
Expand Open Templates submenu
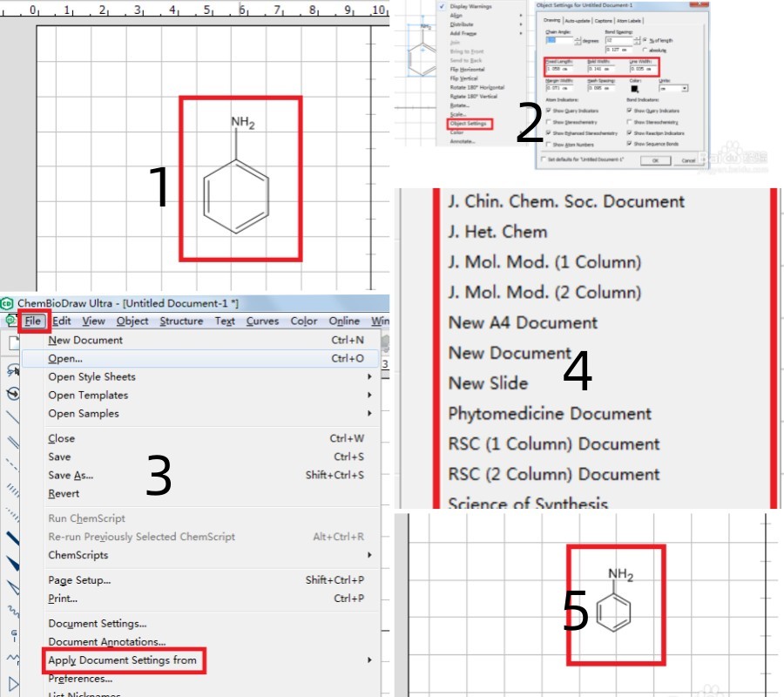coord(369,395)
